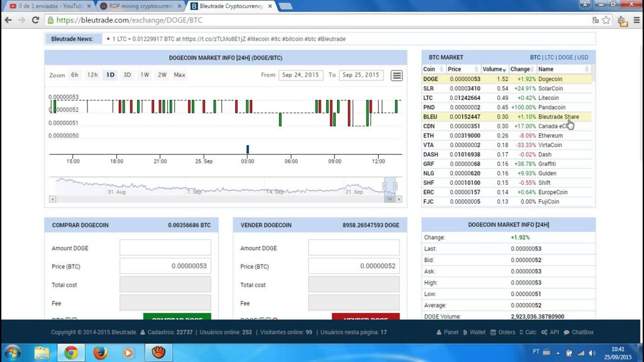
Task: Set chart zoom to 12h
Action: pyautogui.click(x=92, y=75)
